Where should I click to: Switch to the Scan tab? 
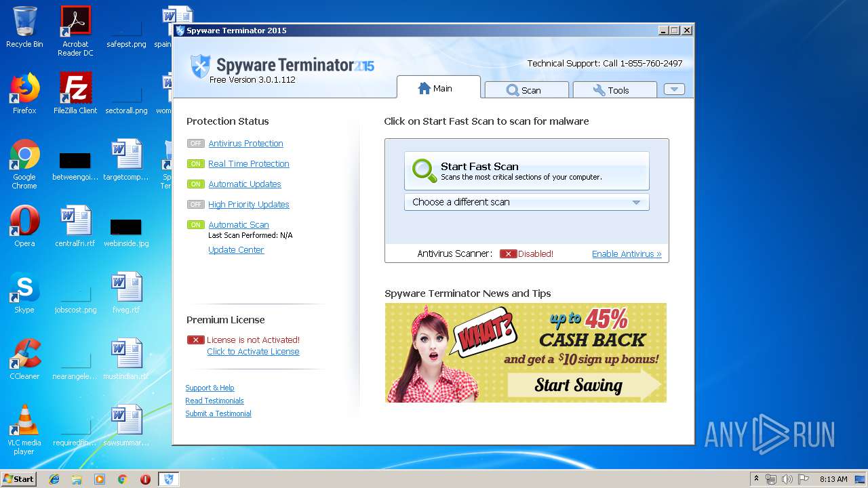(x=527, y=90)
